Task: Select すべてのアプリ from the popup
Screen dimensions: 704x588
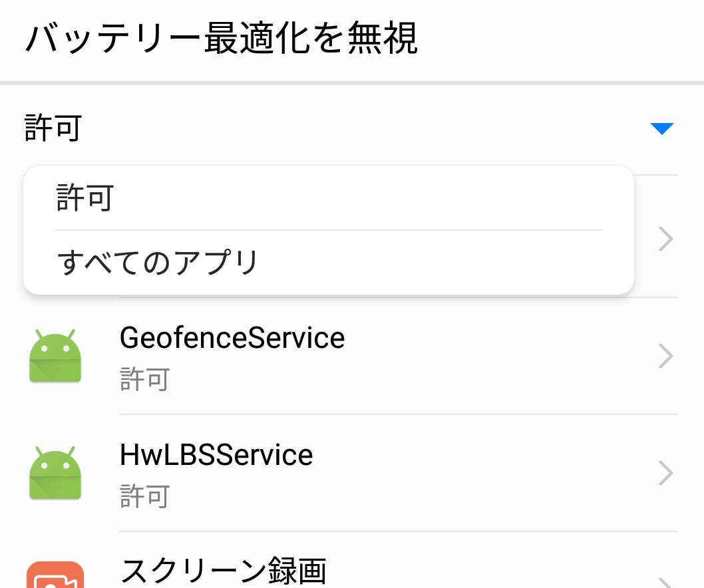Action: pyautogui.click(x=158, y=263)
